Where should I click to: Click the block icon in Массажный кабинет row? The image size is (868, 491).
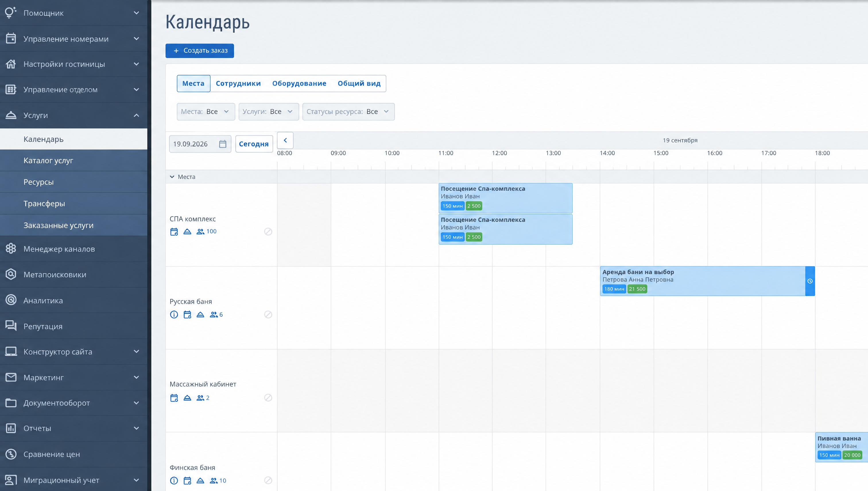coord(268,398)
